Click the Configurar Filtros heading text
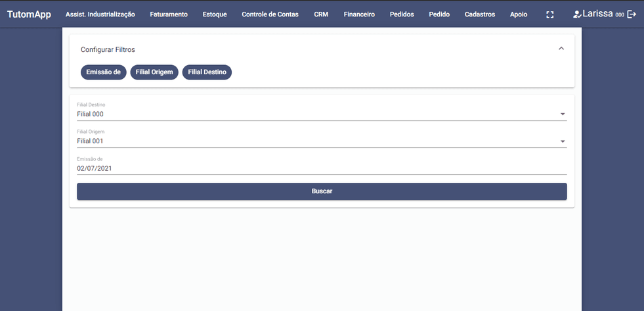Viewport: 644px width, 311px height. 108,50
